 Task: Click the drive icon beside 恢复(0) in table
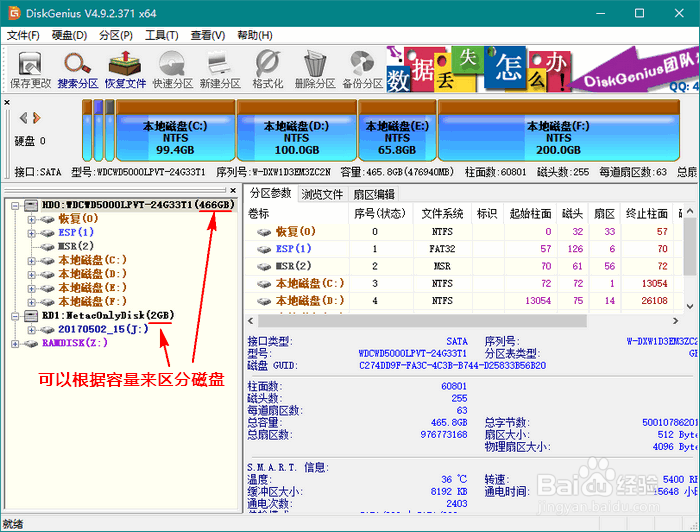tap(264, 232)
